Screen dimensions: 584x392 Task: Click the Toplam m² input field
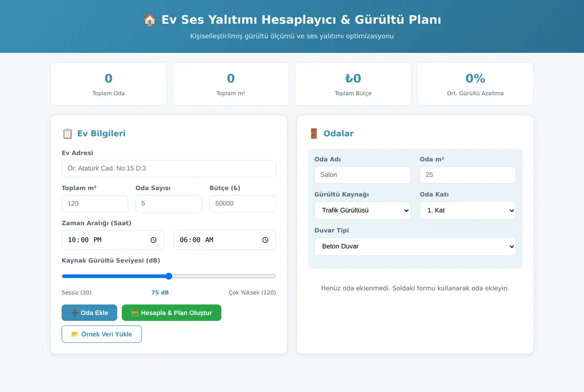pyautogui.click(x=95, y=204)
